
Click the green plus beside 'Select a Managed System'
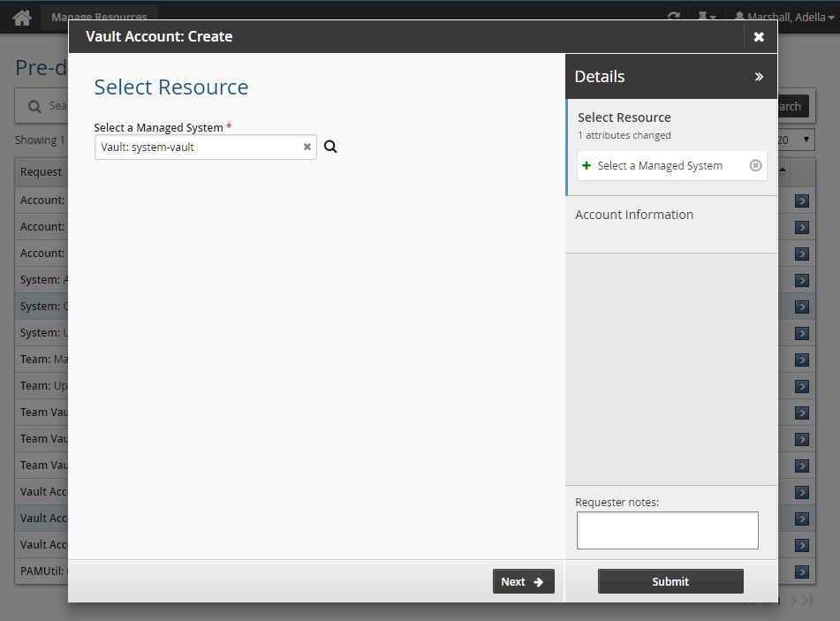pos(586,166)
